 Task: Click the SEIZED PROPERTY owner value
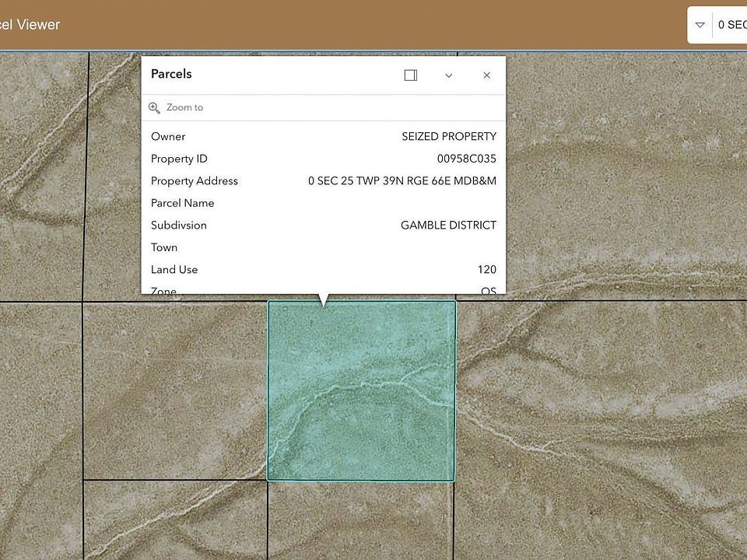448,137
